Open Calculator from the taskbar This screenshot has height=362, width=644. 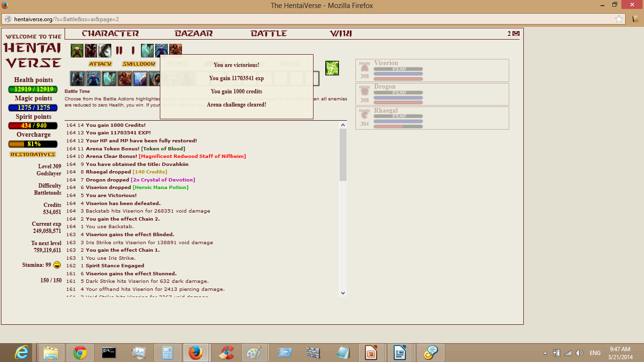[x=167, y=353]
